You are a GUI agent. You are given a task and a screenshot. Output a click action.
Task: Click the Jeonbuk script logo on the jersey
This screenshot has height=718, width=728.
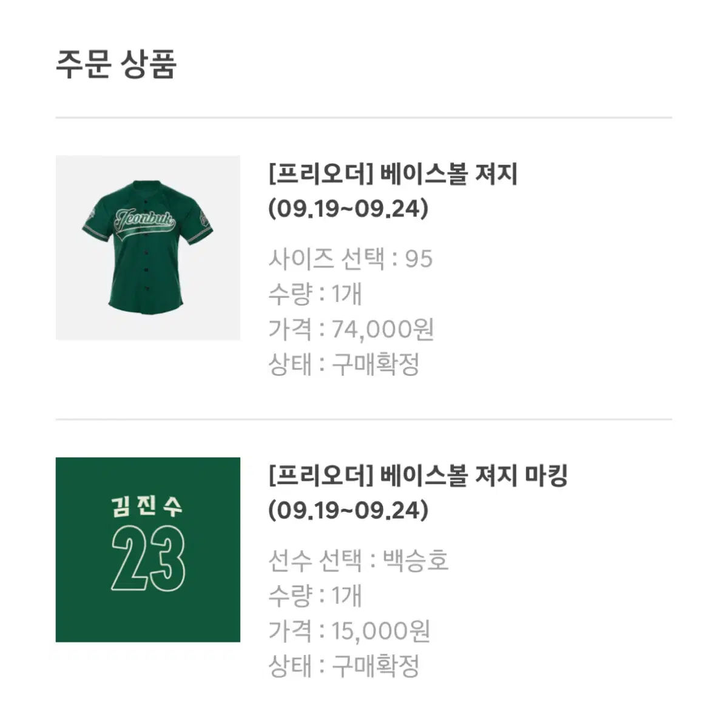pos(144,219)
